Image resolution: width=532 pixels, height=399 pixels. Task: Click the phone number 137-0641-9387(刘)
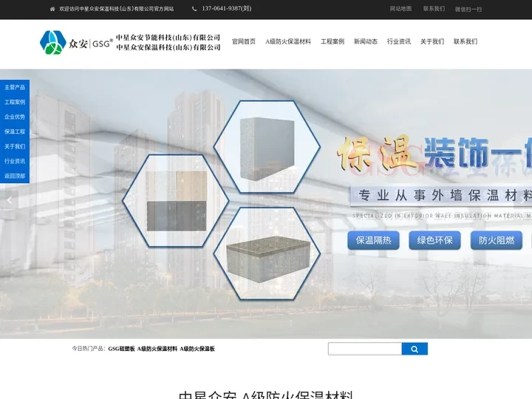pos(227,8)
